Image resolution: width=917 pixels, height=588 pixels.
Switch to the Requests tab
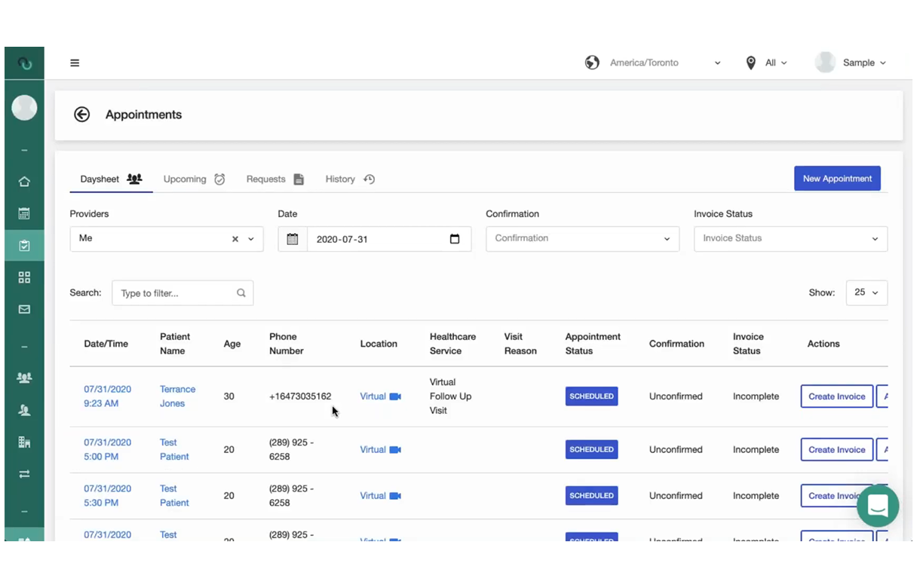[274, 179]
